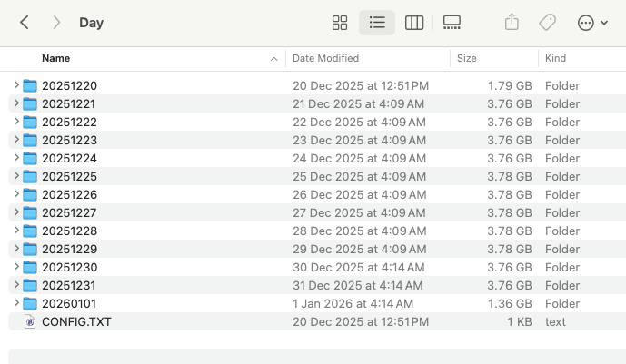Expand the 20260101 folder chevron
The width and height of the screenshot is (626, 364).
click(16, 303)
